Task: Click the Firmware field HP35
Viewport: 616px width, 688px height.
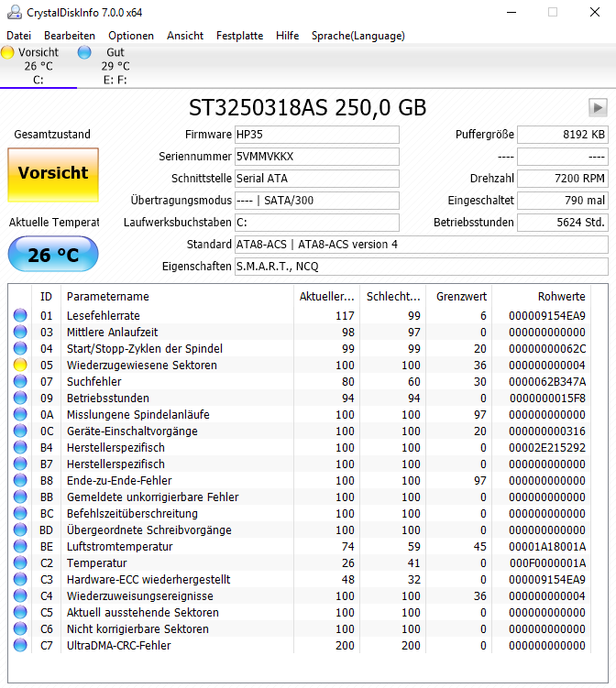Action: 316,135
